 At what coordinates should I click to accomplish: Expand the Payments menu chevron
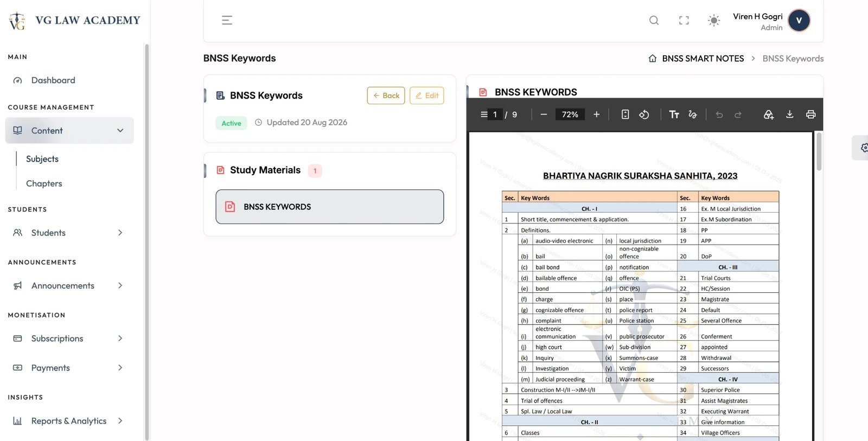(x=120, y=368)
